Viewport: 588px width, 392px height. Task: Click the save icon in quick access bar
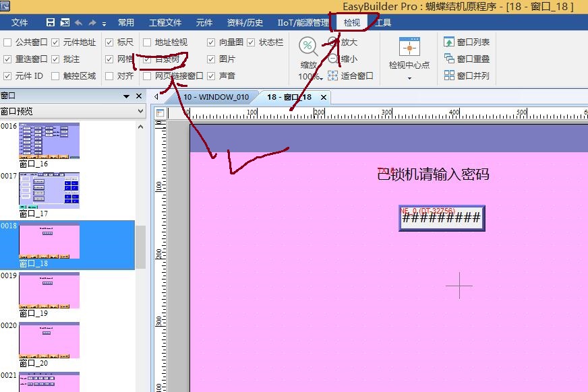51,22
